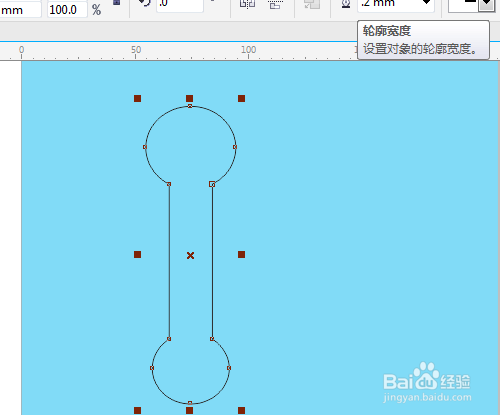Click the bottom-center selection handle of the shape
Viewport: 500px width, 415px height.
pyautogui.click(x=189, y=410)
